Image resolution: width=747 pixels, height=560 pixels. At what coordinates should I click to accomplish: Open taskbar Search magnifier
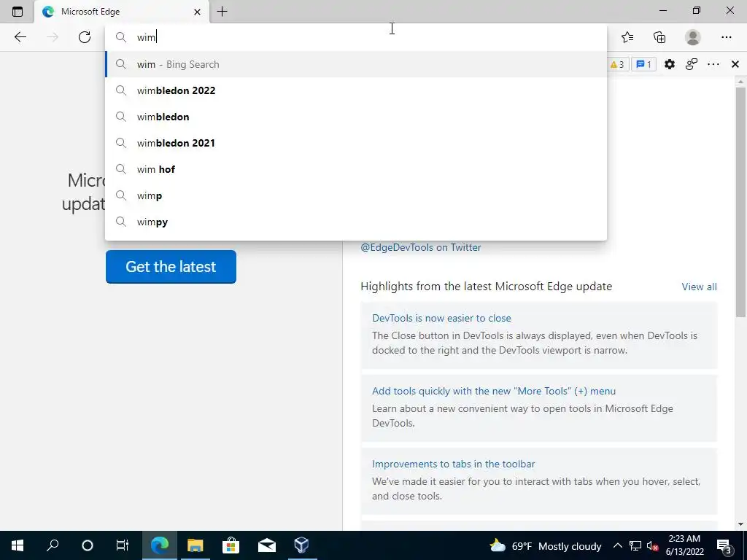[53, 545]
